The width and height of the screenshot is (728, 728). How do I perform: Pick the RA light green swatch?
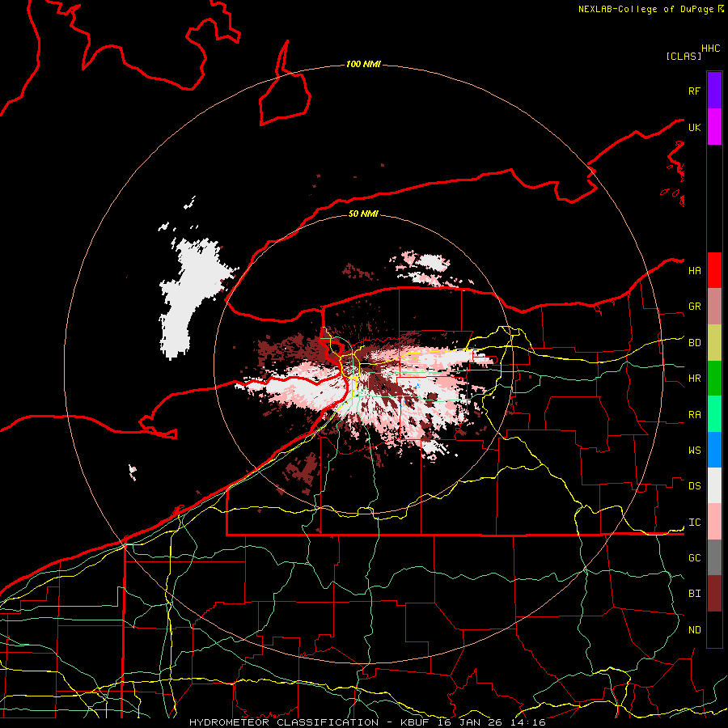[x=714, y=414]
